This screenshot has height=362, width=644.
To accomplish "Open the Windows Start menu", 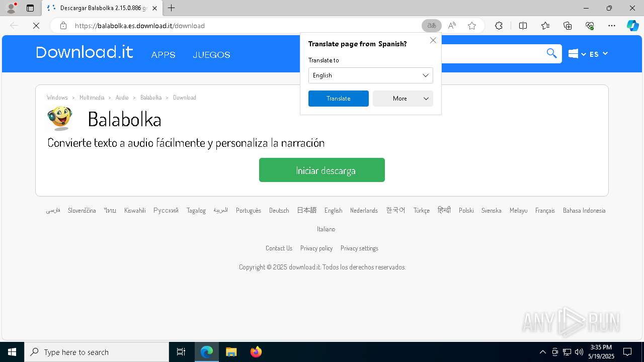I will [12, 352].
